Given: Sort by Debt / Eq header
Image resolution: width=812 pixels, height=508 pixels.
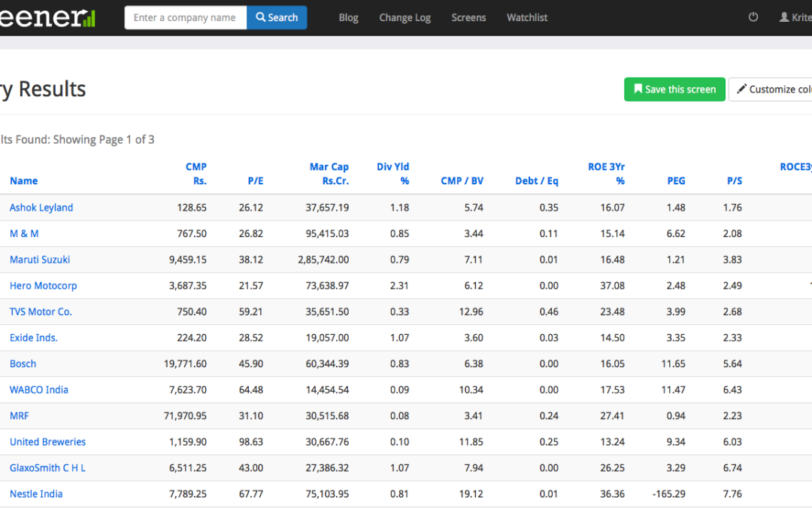Looking at the screenshot, I should (x=537, y=181).
